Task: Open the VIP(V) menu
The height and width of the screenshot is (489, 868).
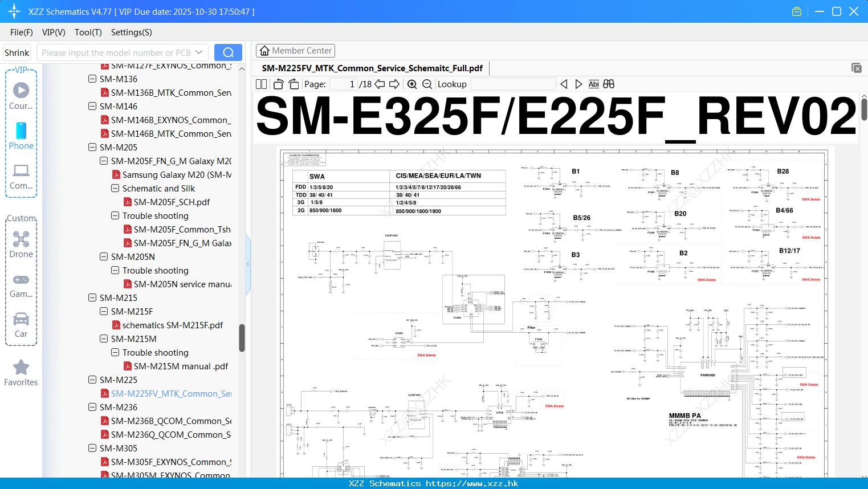Action: pos(54,32)
